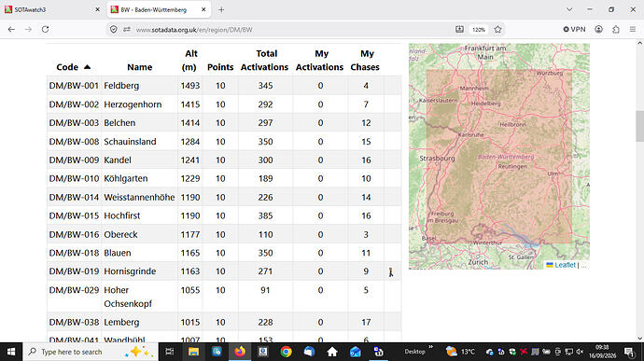Screen dimensions: 644x361
Task: Open a new browser tab
Action: click(x=221, y=10)
